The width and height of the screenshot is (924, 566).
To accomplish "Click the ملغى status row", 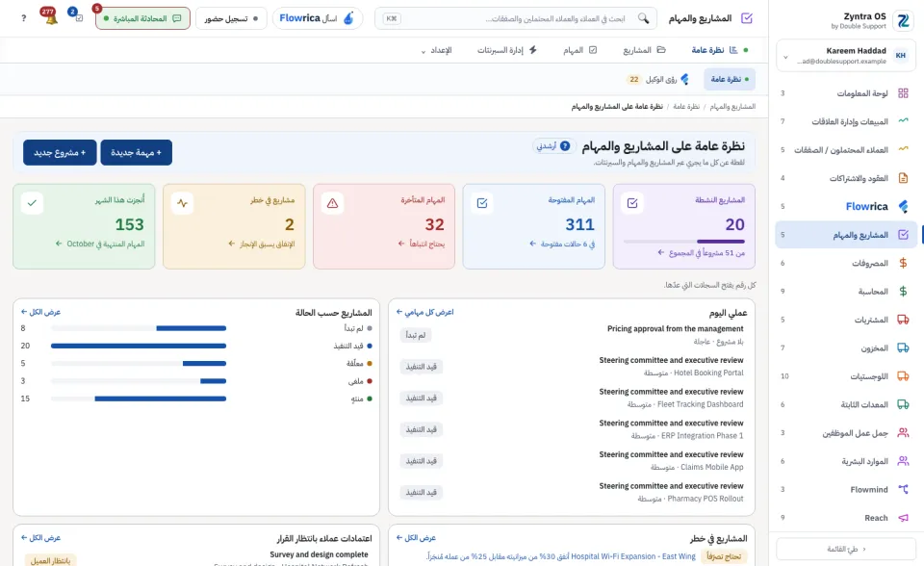I will coord(196,381).
